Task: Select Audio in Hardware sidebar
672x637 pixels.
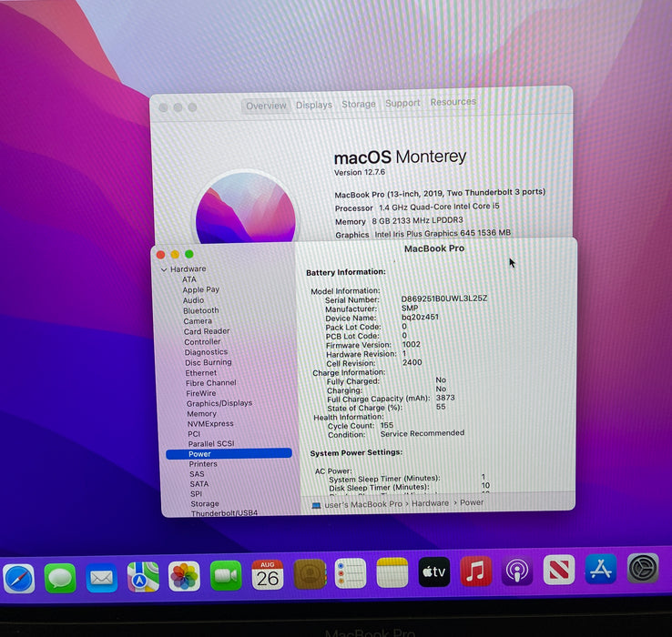Action: coord(193,300)
